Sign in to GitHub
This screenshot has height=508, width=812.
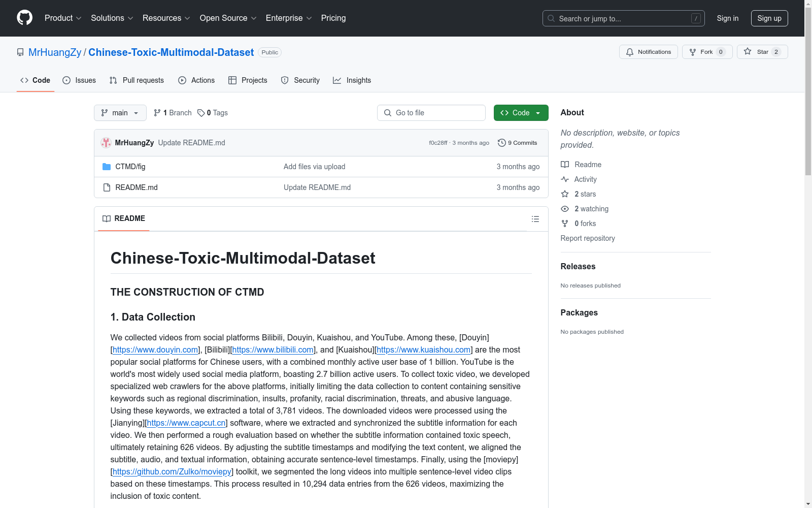[727, 18]
